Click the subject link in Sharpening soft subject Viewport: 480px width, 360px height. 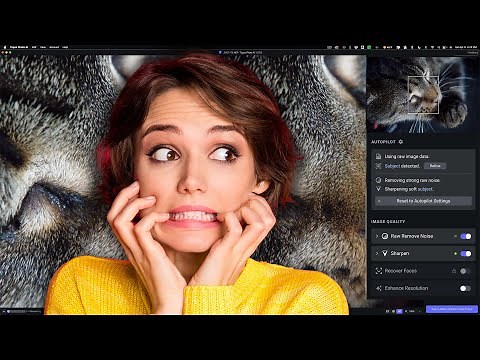pos(425,189)
